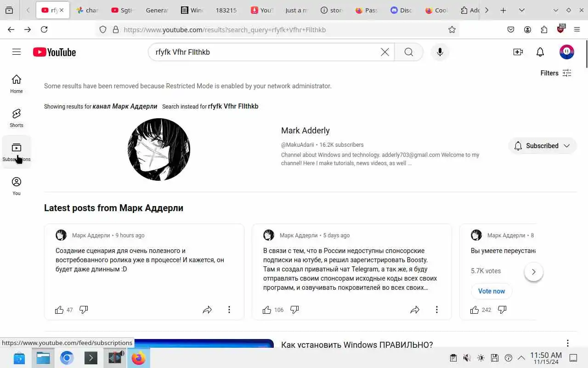Open Shorts in the sidebar
Viewport: 588px width, 368px height.
coord(17,118)
